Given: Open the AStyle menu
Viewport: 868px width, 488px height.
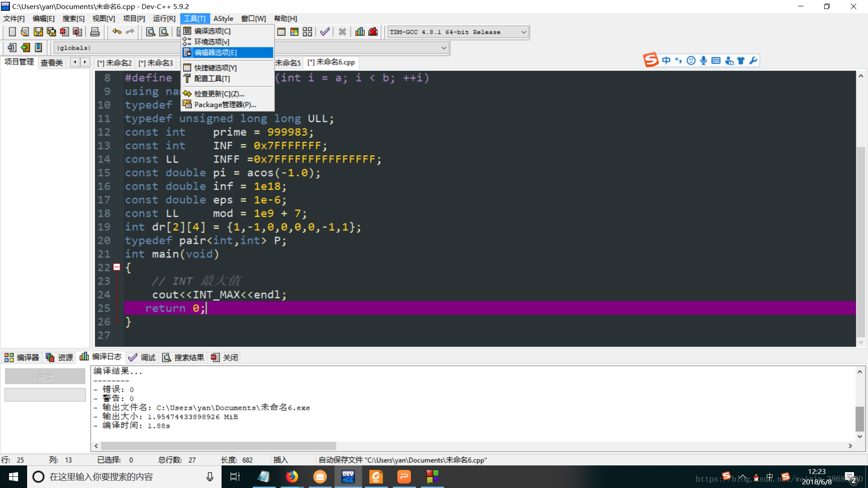Looking at the screenshot, I should coord(223,19).
